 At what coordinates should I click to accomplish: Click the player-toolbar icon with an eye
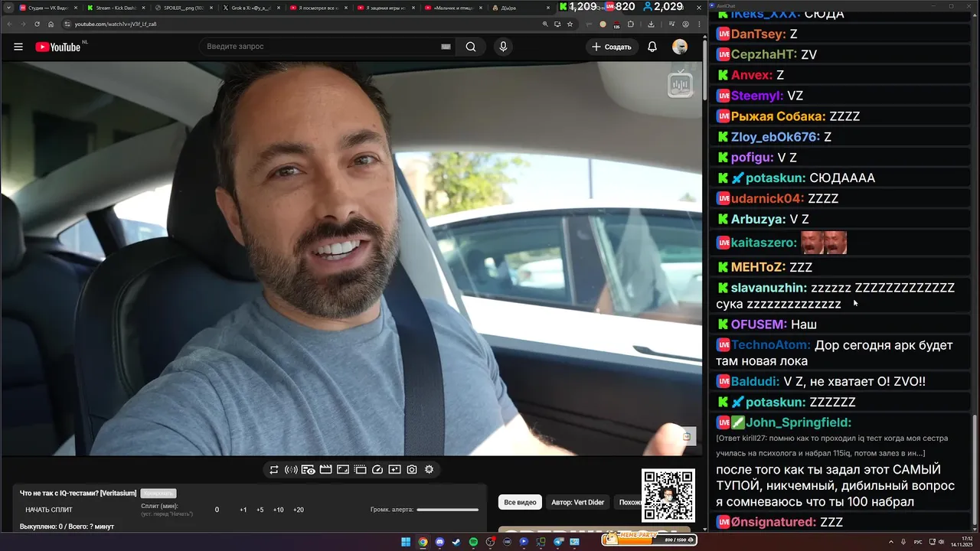tap(308, 469)
